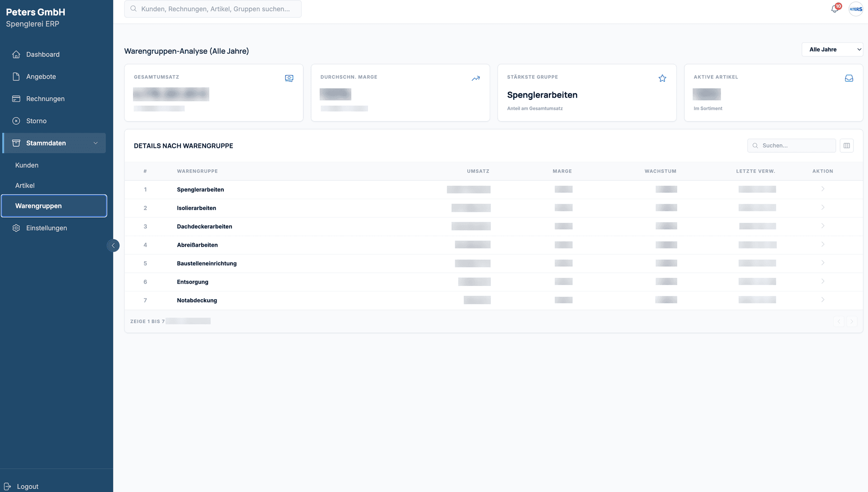Toggle table column visibility button
868x492 pixels.
847,145
